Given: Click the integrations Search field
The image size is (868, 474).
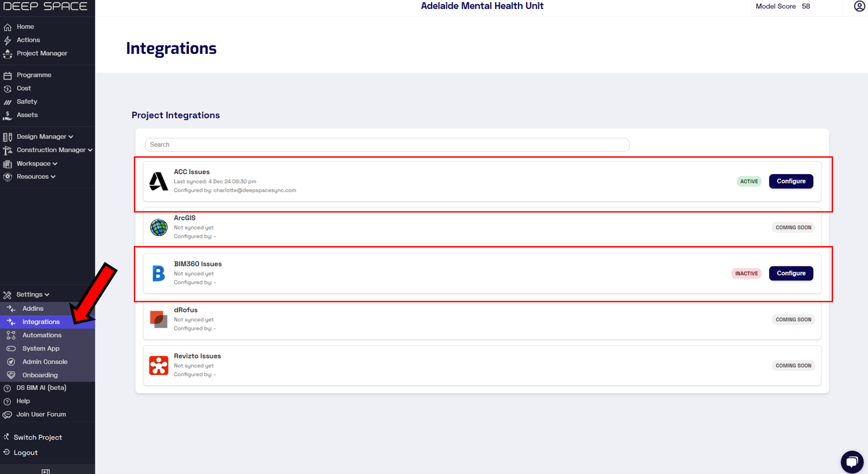Looking at the screenshot, I should click(387, 145).
